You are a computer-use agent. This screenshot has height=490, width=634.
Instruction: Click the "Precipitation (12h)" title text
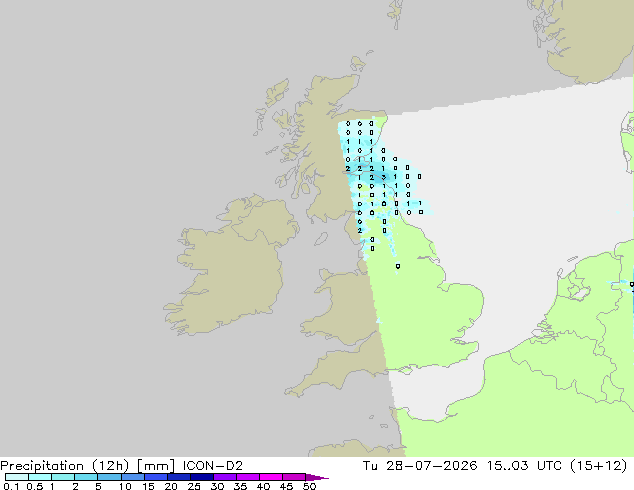coord(65,466)
